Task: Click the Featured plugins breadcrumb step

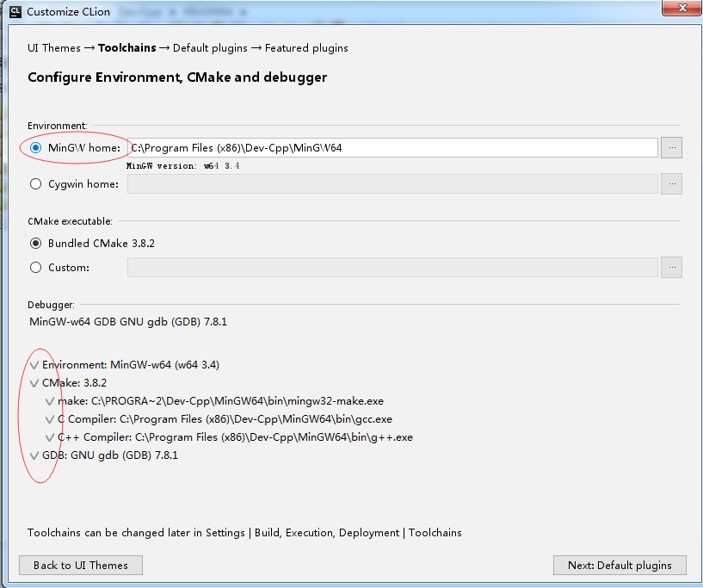Action: 306,48
